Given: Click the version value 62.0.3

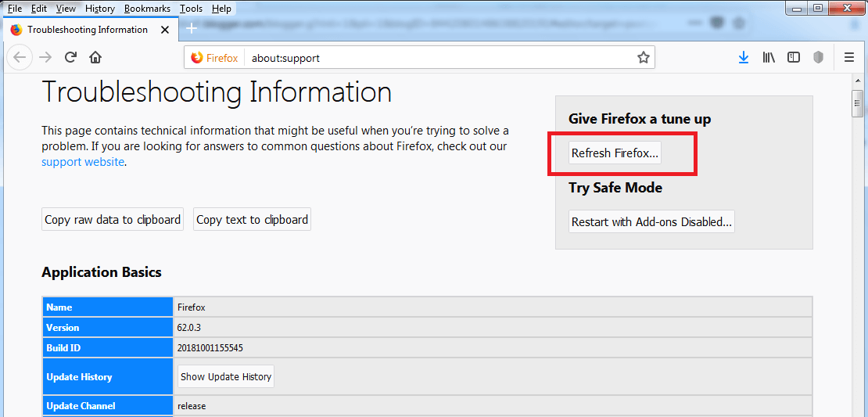Looking at the screenshot, I should pos(188,327).
